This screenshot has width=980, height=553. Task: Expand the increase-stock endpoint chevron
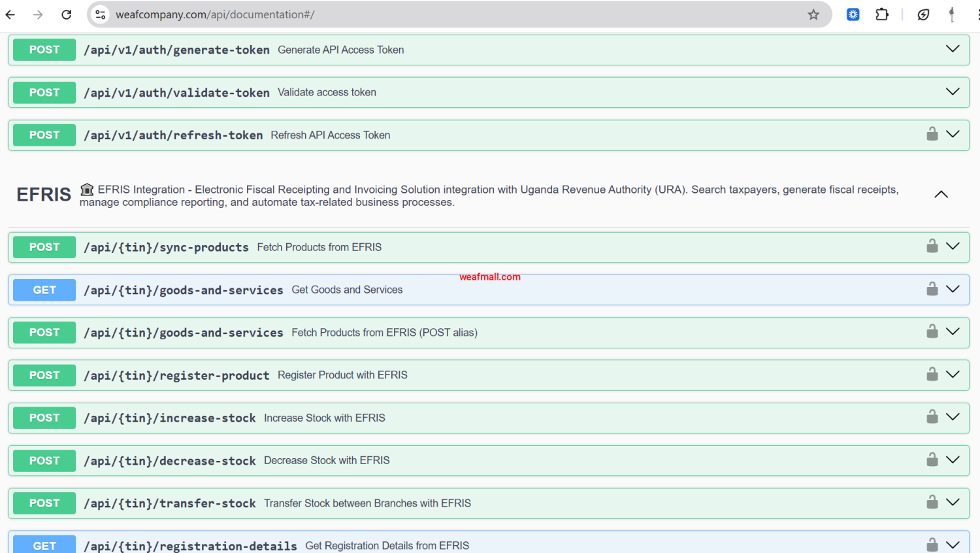953,417
